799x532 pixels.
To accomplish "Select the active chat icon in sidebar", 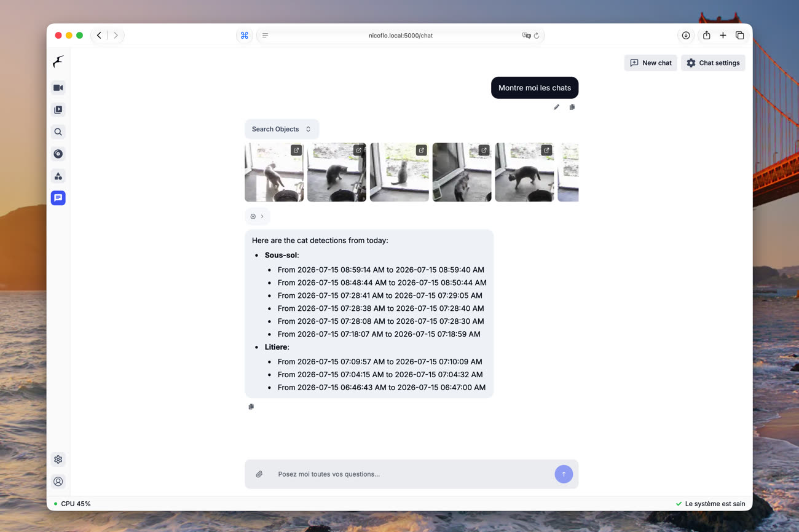I will 58,198.
